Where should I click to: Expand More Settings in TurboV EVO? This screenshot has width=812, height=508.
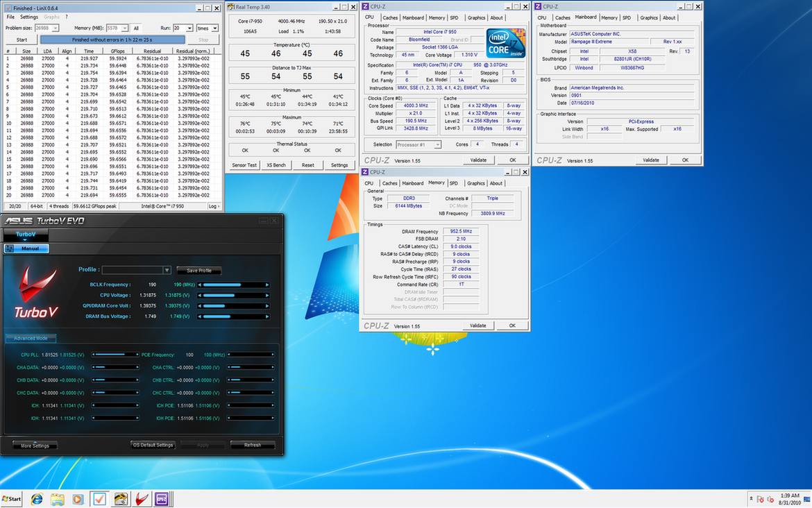(x=35, y=446)
